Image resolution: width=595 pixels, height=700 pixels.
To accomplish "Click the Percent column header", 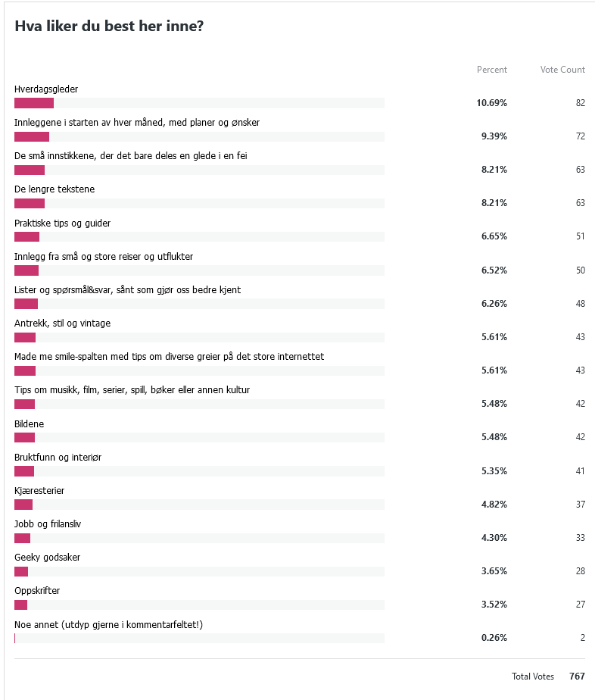I will coord(491,70).
